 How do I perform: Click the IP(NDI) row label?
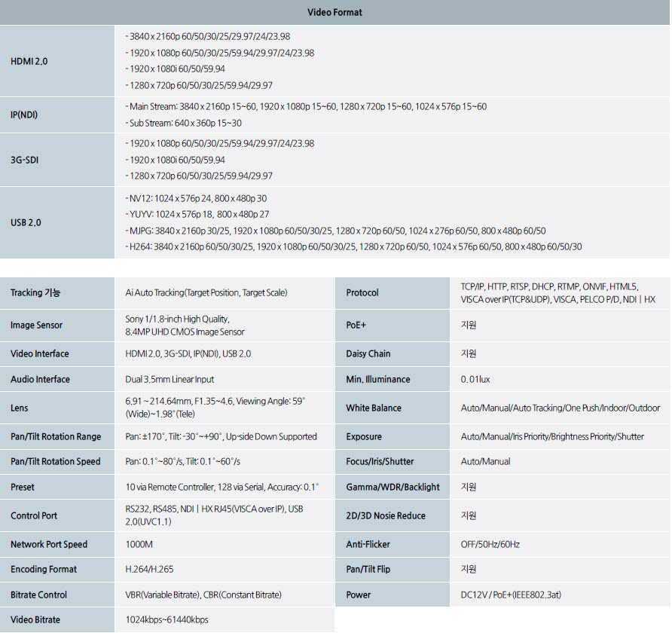coord(24,115)
